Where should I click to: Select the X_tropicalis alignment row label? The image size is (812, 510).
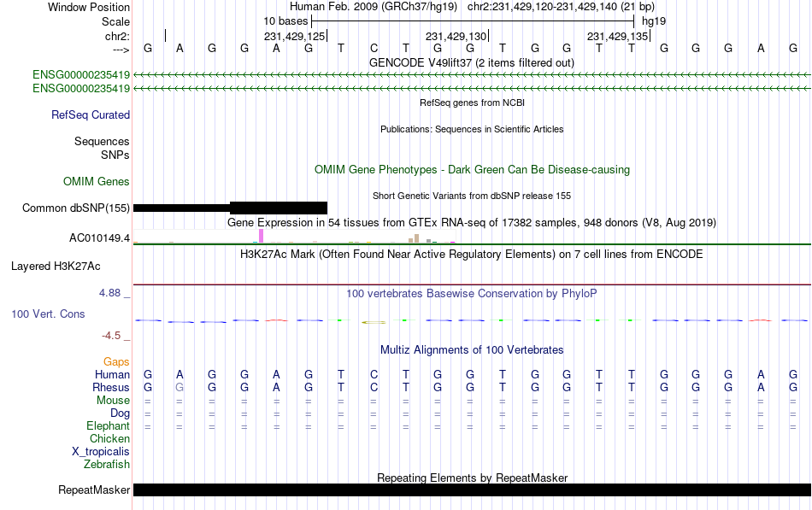[x=101, y=452]
